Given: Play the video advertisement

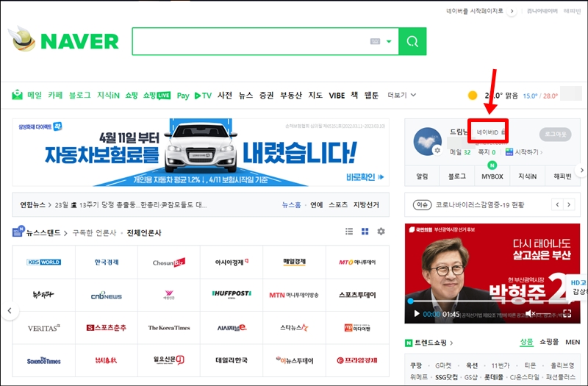Looking at the screenshot, I should (x=416, y=314).
